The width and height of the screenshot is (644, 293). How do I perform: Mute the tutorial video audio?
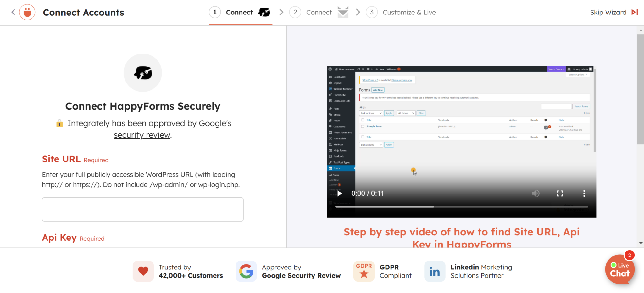(x=536, y=193)
